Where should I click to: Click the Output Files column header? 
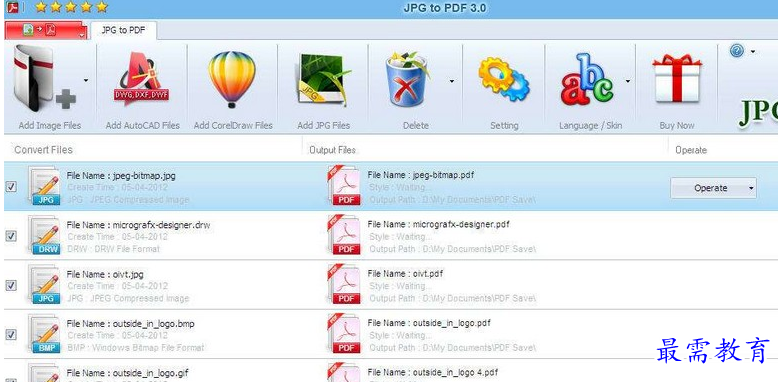(x=332, y=150)
